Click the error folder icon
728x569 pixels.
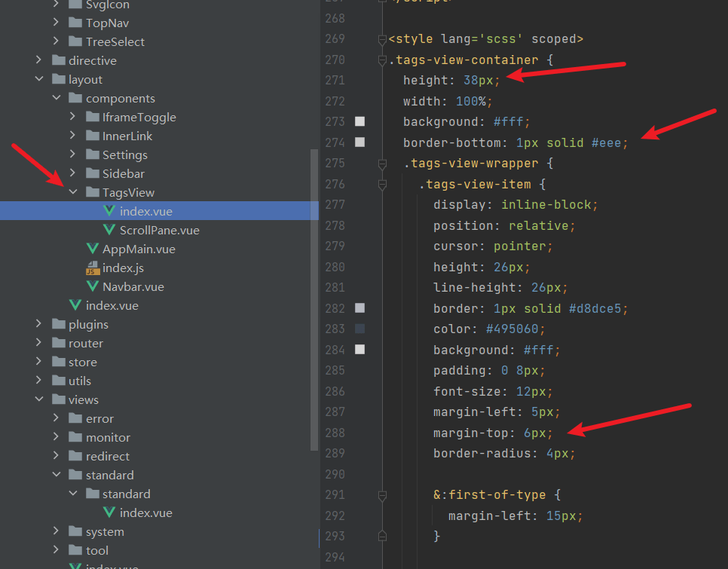tap(75, 418)
